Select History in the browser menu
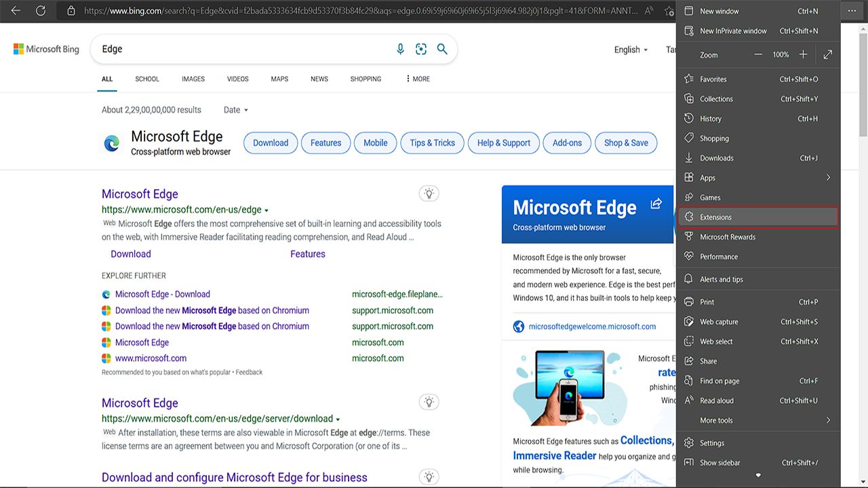The height and width of the screenshot is (488, 868). (x=711, y=119)
